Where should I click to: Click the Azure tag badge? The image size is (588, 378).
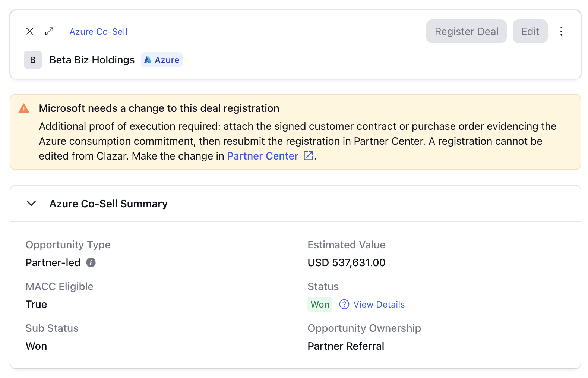(162, 60)
